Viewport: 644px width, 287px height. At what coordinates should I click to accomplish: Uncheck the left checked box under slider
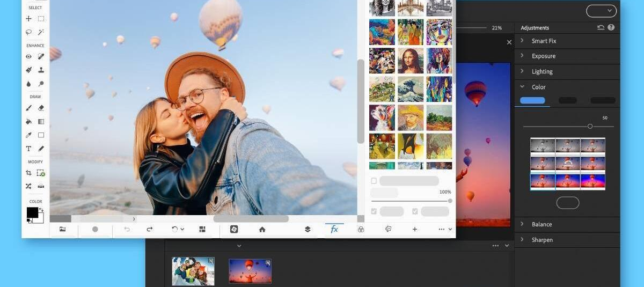(x=374, y=211)
